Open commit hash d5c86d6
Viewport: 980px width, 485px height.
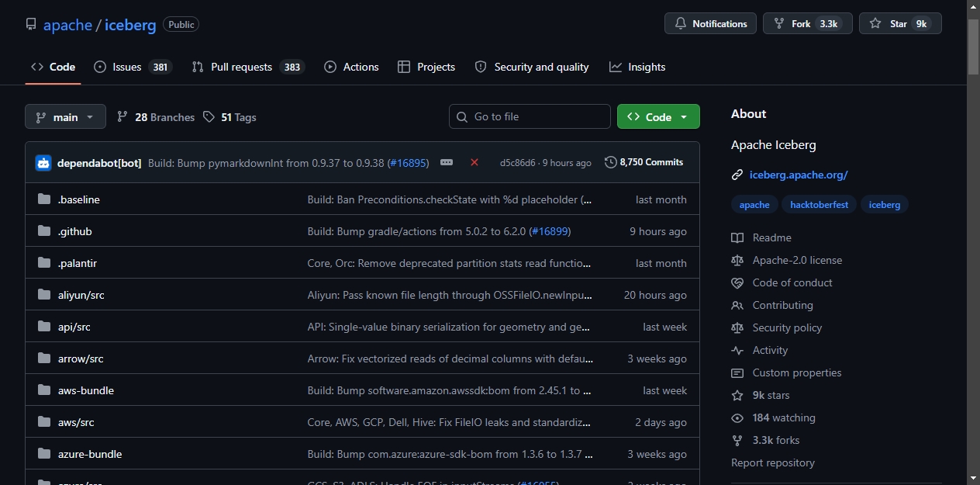point(518,163)
